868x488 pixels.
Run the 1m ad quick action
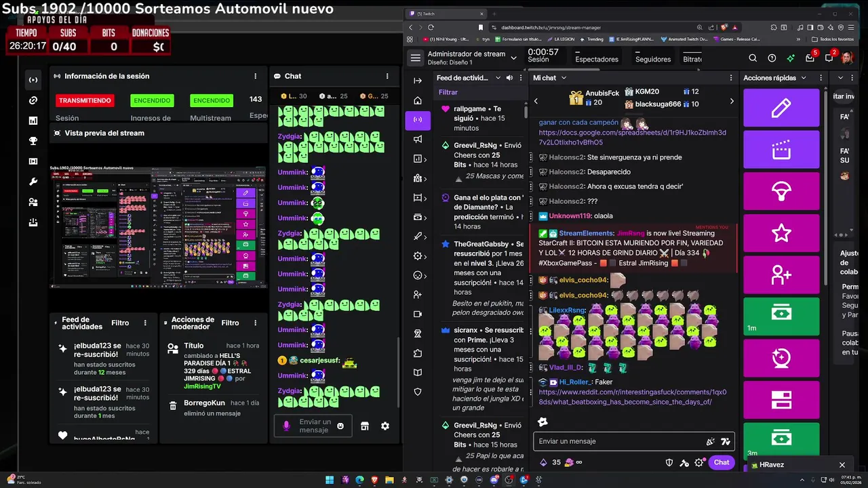(781, 317)
